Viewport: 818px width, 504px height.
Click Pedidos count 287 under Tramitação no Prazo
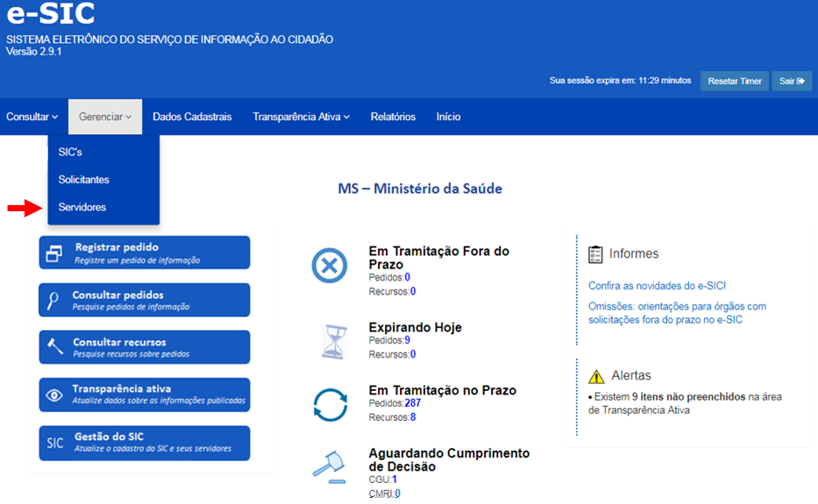tap(413, 403)
